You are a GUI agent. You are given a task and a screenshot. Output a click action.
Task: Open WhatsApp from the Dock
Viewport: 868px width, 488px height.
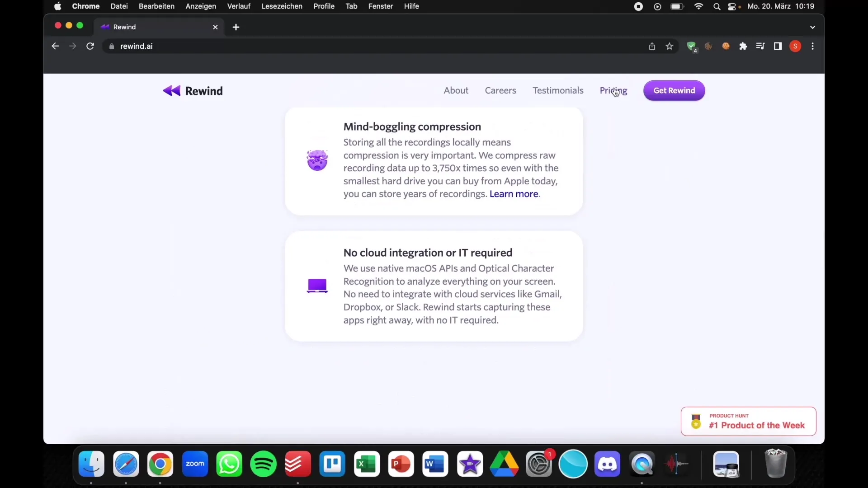[229, 464]
